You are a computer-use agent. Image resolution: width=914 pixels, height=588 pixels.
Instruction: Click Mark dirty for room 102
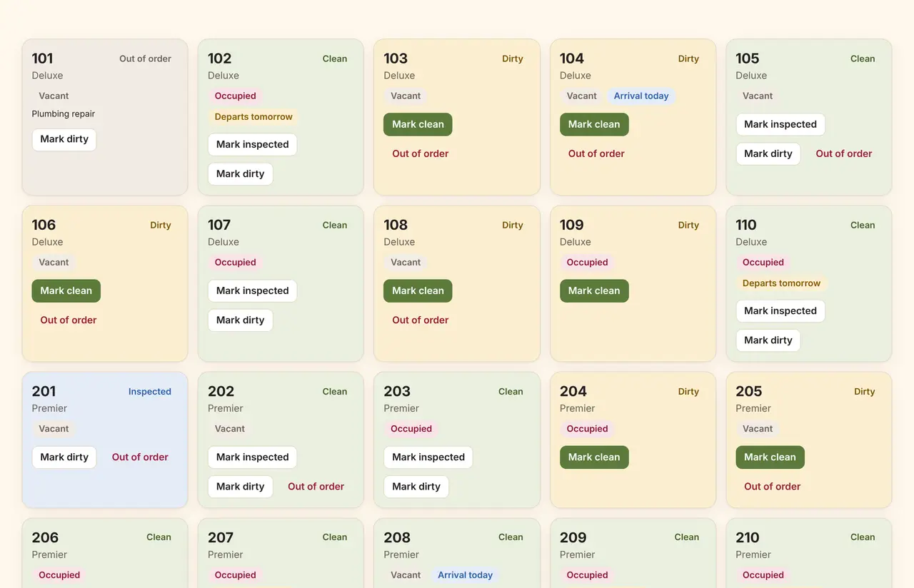[240, 173]
